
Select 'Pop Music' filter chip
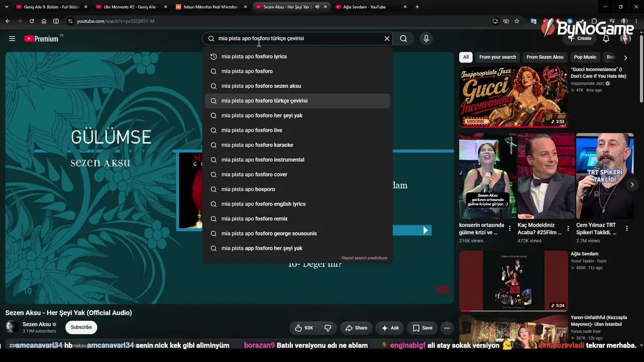(585, 57)
